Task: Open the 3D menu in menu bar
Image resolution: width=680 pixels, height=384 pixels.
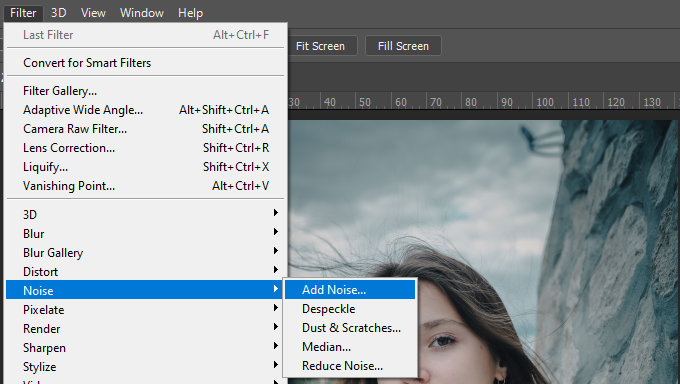Action: click(x=58, y=13)
